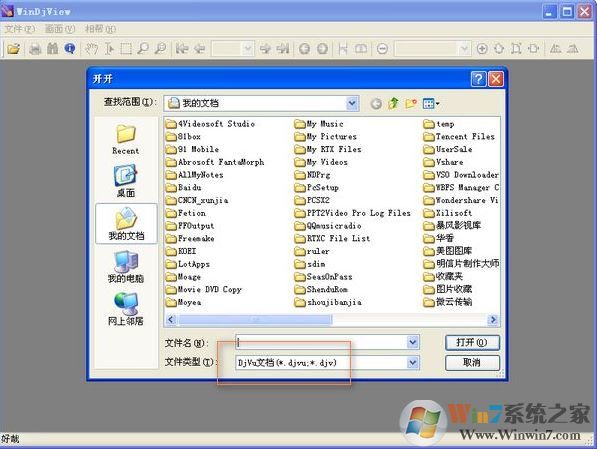Image resolution: width=597 pixels, height=449 pixels.
Task: Open 网上邻居 sidebar shortcut
Action: coord(126,309)
